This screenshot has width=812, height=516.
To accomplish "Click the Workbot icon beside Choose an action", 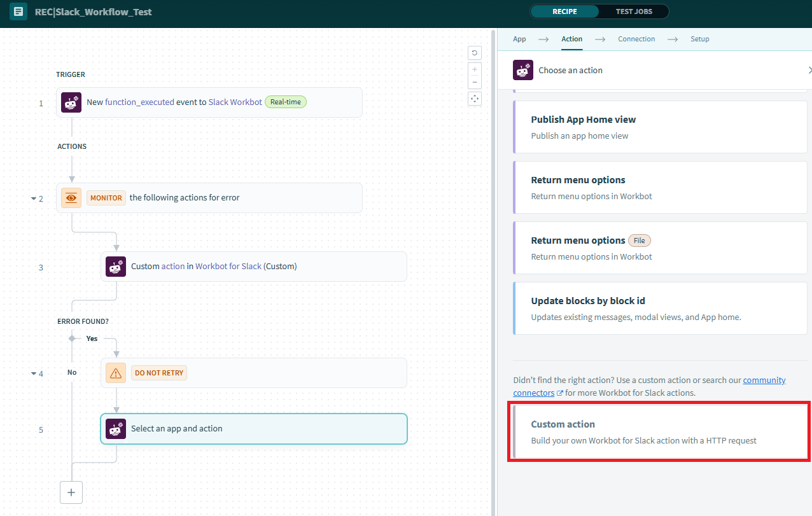I will pos(523,70).
